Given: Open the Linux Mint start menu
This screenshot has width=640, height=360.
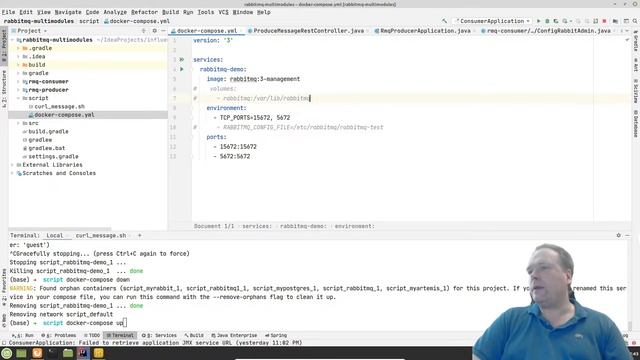Looking at the screenshot, I should pos(7,353).
